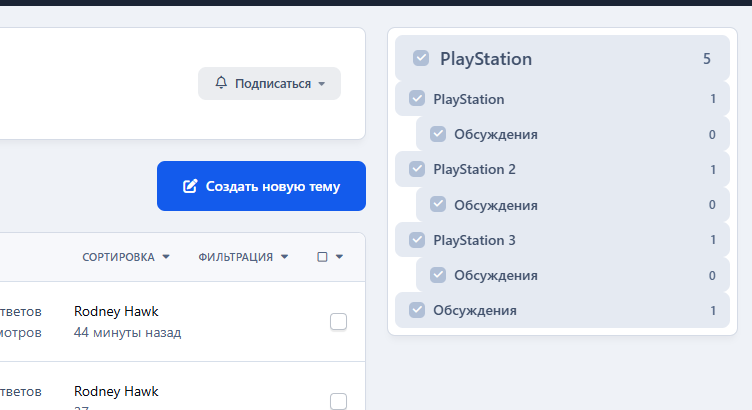Uncheck the PlayStation forum with count 1

click(417, 99)
